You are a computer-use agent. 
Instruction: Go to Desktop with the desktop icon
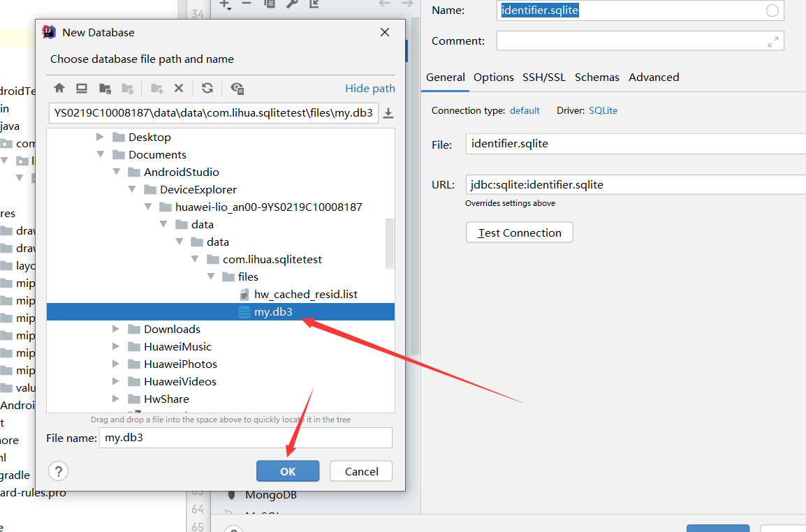point(82,88)
